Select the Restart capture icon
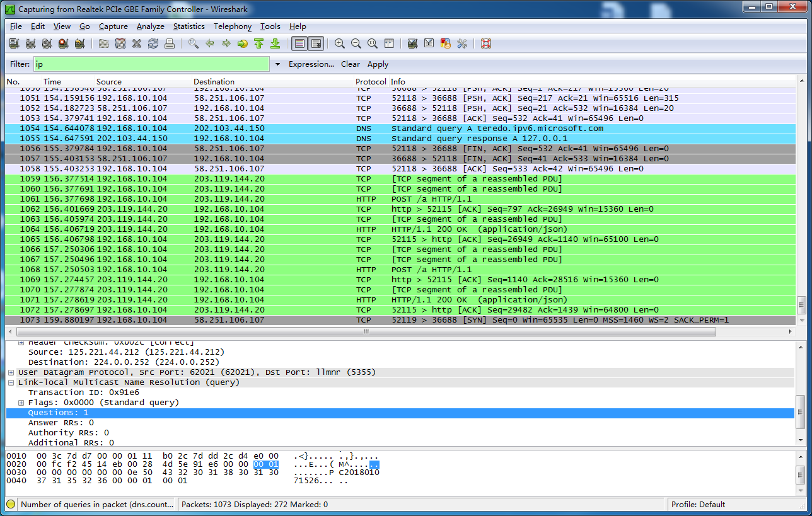Image resolution: width=812 pixels, height=516 pixels. coord(81,43)
